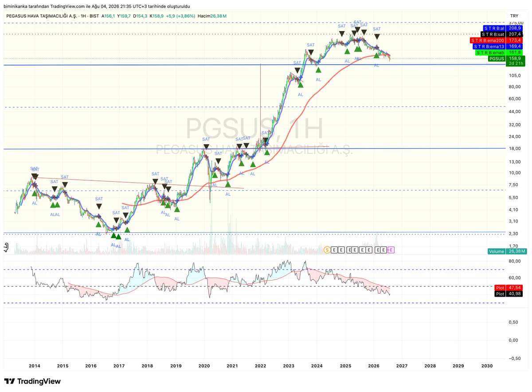Click the 105,0 value on the price axis

[514, 76]
